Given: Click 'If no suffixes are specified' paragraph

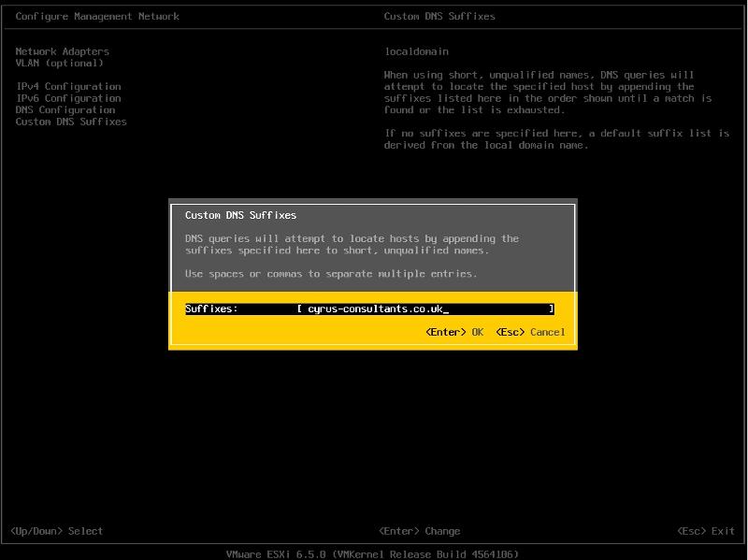Looking at the screenshot, I should [x=556, y=139].
